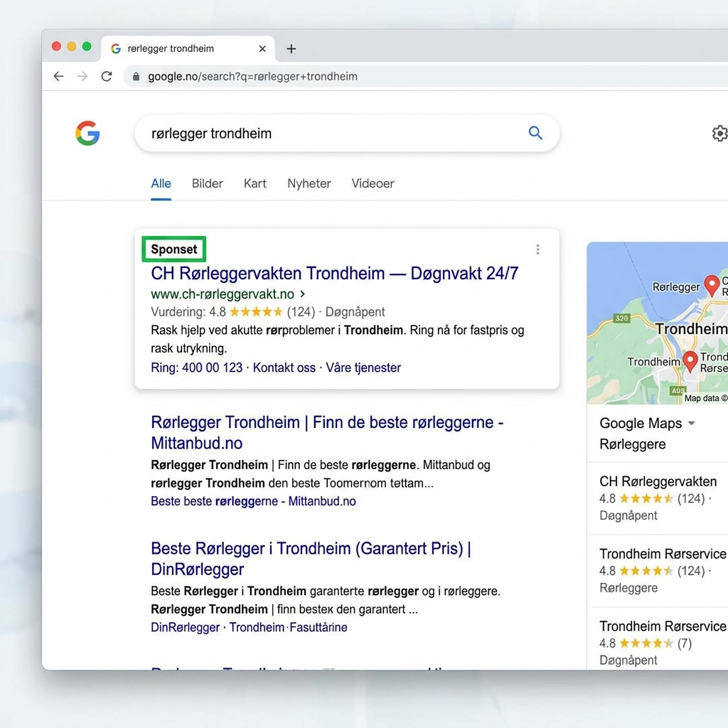Open the three-dot menu on the sponsored ad

click(x=537, y=250)
